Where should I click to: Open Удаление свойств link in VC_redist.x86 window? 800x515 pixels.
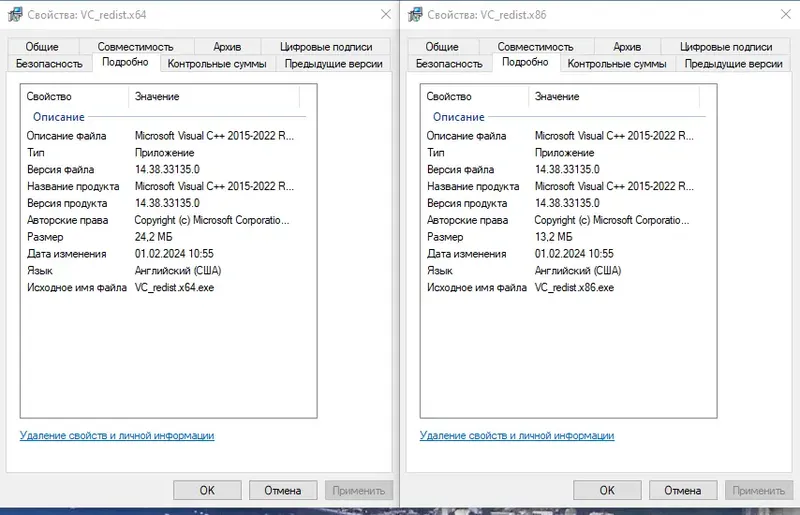(x=517, y=435)
